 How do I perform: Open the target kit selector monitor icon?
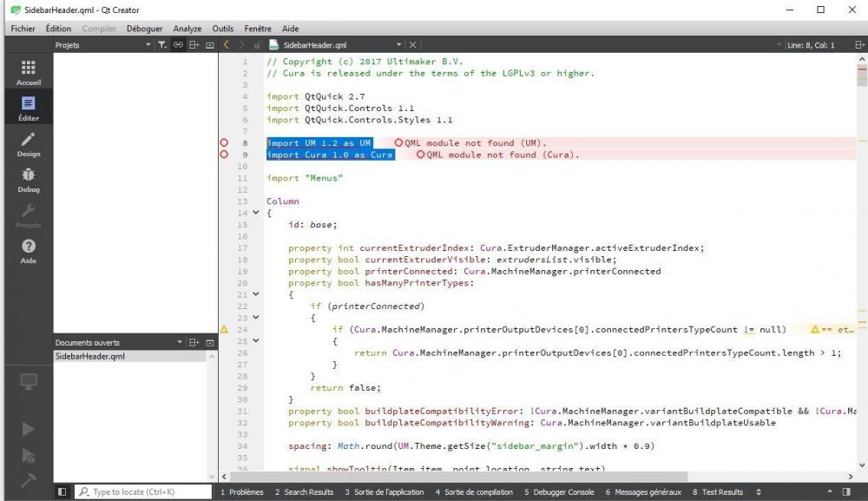pos(29,381)
